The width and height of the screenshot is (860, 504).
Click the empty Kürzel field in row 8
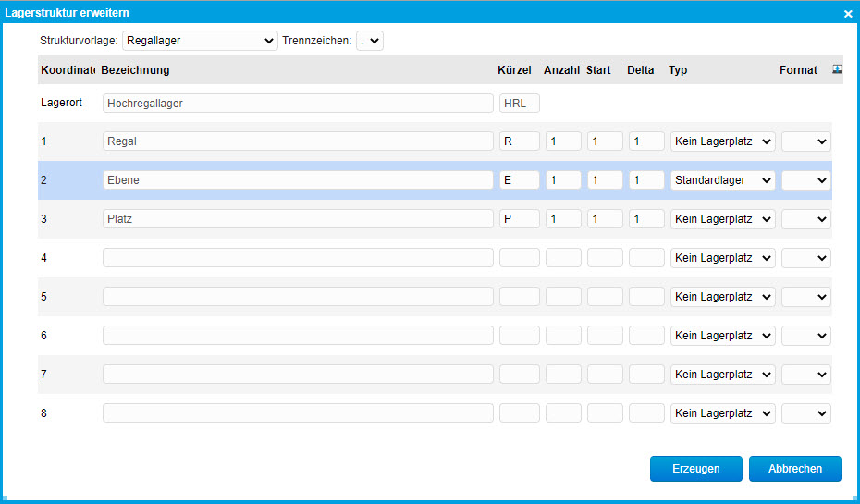click(520, 413)
